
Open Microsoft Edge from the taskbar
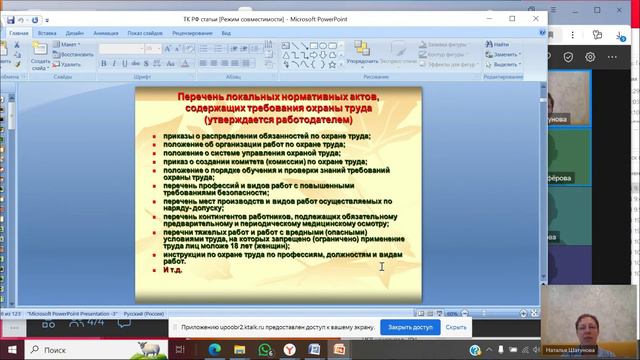point(214,350)
